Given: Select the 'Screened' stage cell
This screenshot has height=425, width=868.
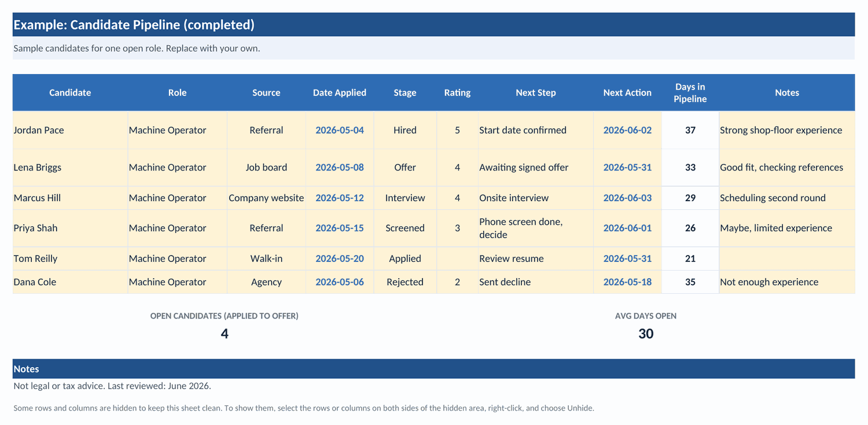Looking at the screenshot, I should click(x=405, y=228).
